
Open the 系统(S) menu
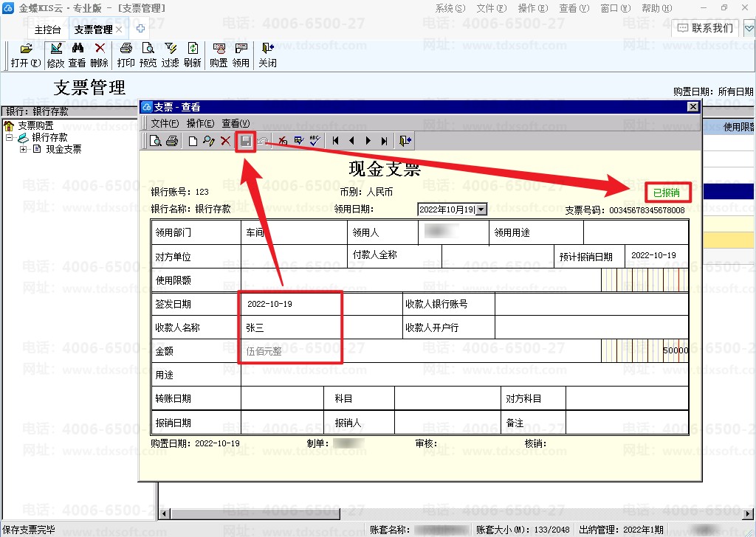(450, 8)
